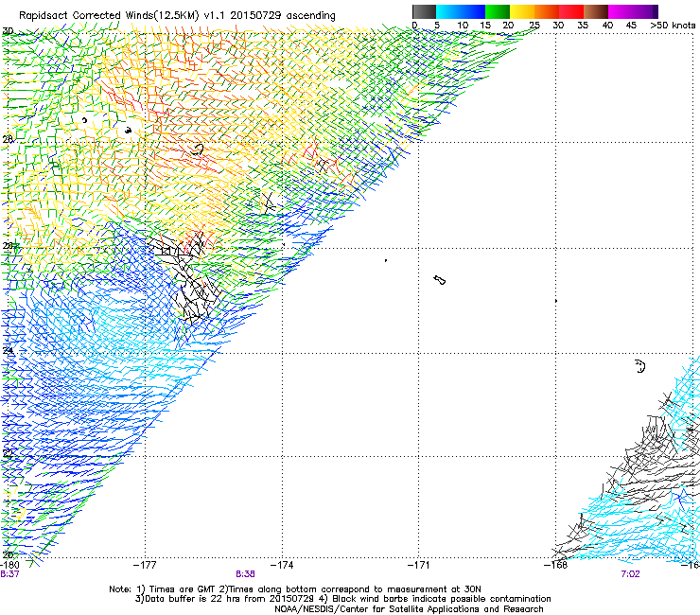700x615 pixels.
Task: Click the purple 8:38 time stamp
Action: tap(245, 574)
